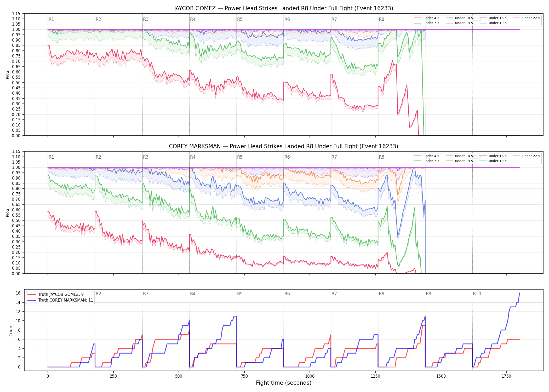Click the 'Truth COREY MARKSMAN: 11' legend entry
This screenshot has height=392, width=549.
[x=60, y=300]
